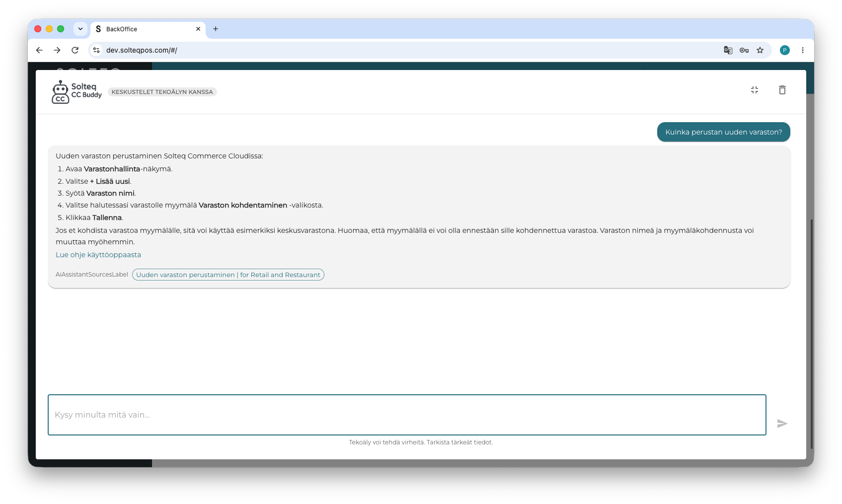Go forward with browser forward arrow

[57, 50]
